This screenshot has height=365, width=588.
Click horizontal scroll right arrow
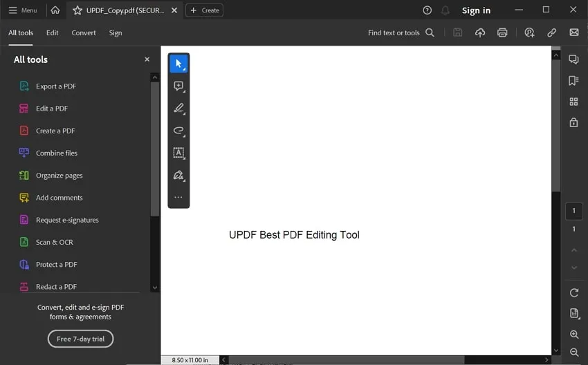[546, 359]
